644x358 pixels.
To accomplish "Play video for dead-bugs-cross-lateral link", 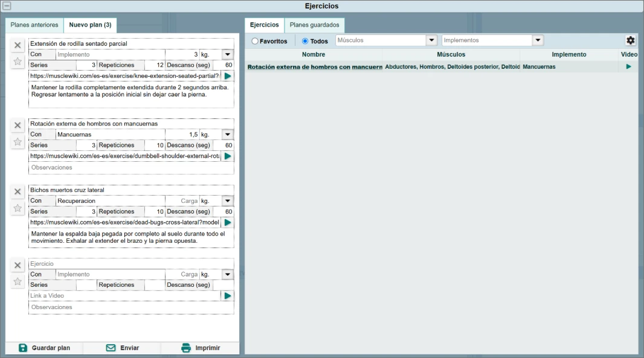I will tap(228, 223).
